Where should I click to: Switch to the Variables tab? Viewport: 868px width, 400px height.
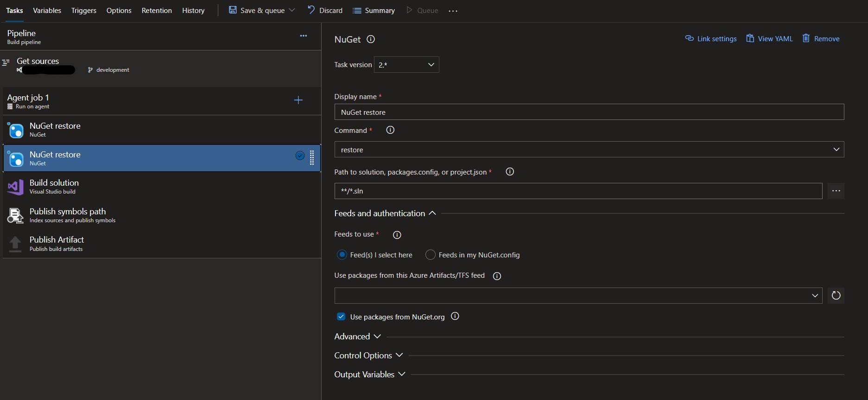47,10
